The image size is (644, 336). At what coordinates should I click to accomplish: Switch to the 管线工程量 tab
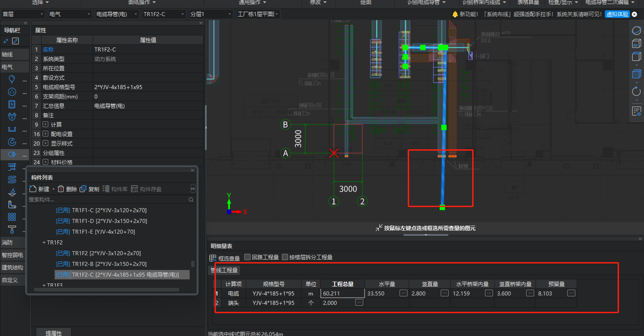point(224,270)
